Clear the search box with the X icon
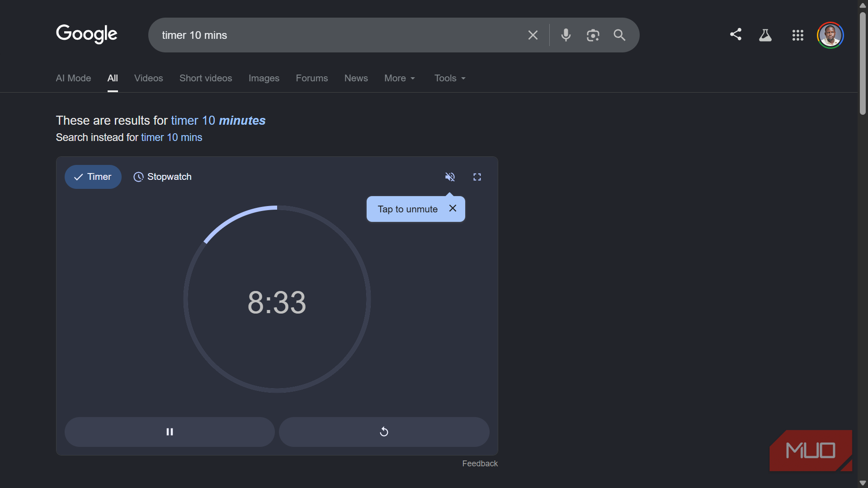The height and width of the screenshot is (488, 868). click(533, 35)
